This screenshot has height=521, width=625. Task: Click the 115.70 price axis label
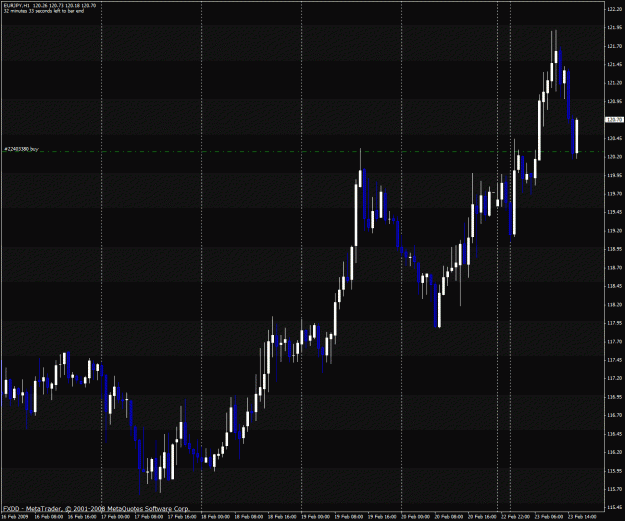click(614, 489)
